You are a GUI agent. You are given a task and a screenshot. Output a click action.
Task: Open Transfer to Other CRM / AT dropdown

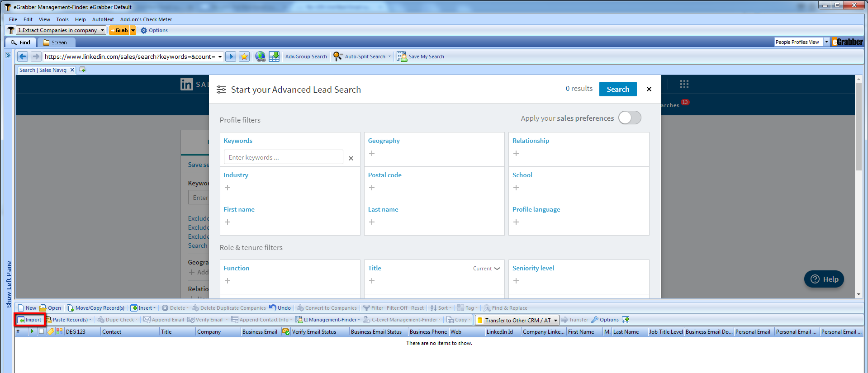(555, 320)
